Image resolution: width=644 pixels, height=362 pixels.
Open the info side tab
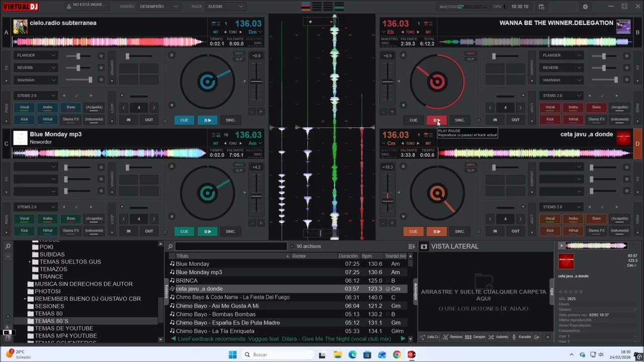click(x=551, y=291)
